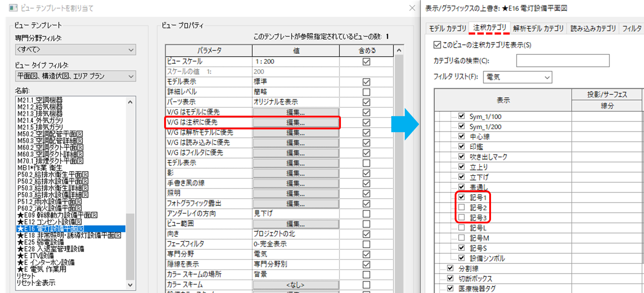The height and width of the screenshot is (293, 644).
Task: Click 編集 button for 影 row
Action: point(296,173)
